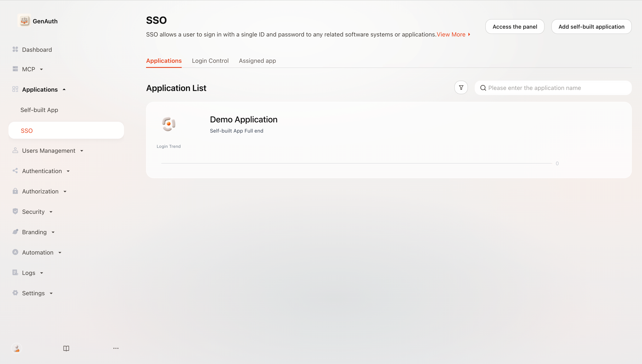Click Access the panel button
The width and height of the screenshot is (642, 364).
[x=515, y=27]
